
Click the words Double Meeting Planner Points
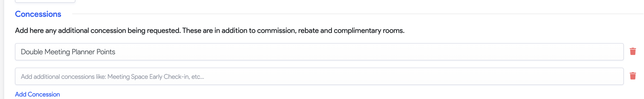point(68,52)
